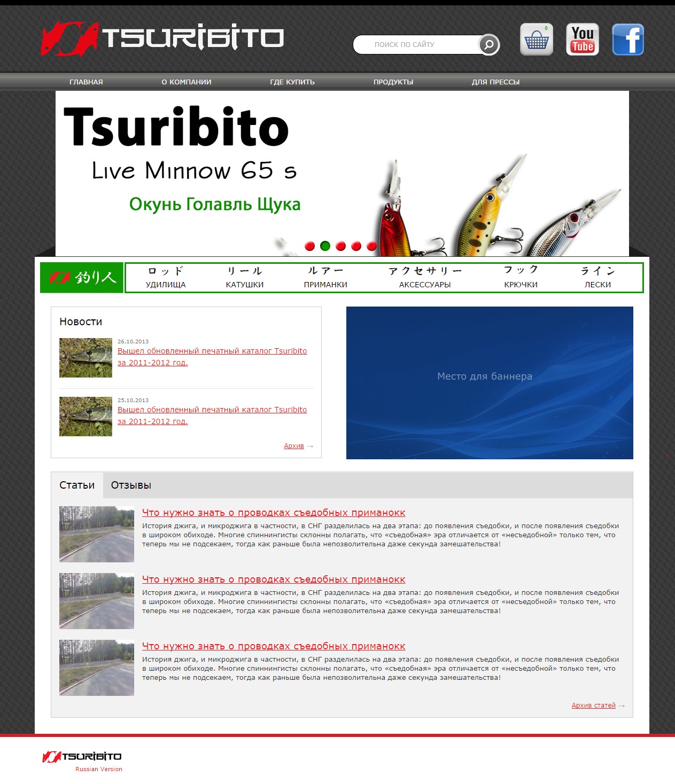Click the Tsuribito footer logo

(x=82, y=756)
